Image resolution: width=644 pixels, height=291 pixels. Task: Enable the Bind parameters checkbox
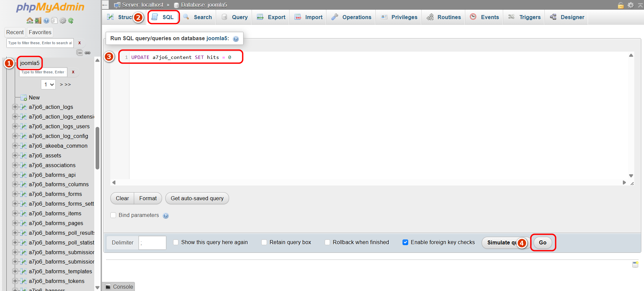(113, 215)
